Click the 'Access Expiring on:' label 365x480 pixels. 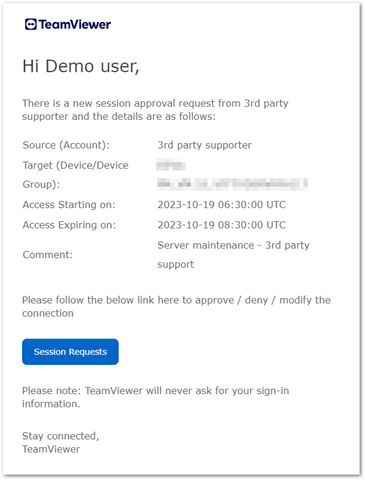[x=69, y=225]
